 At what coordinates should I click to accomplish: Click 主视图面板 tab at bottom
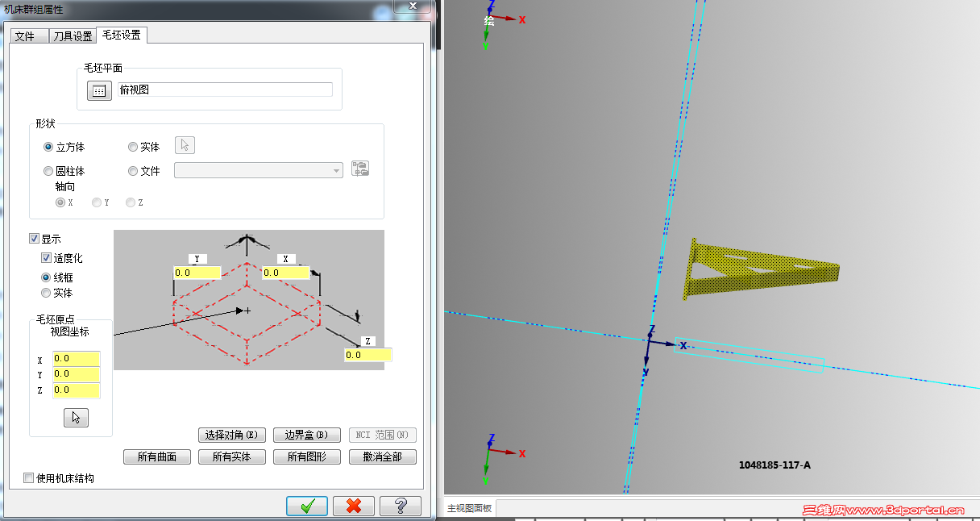click(x=470, y=508)
